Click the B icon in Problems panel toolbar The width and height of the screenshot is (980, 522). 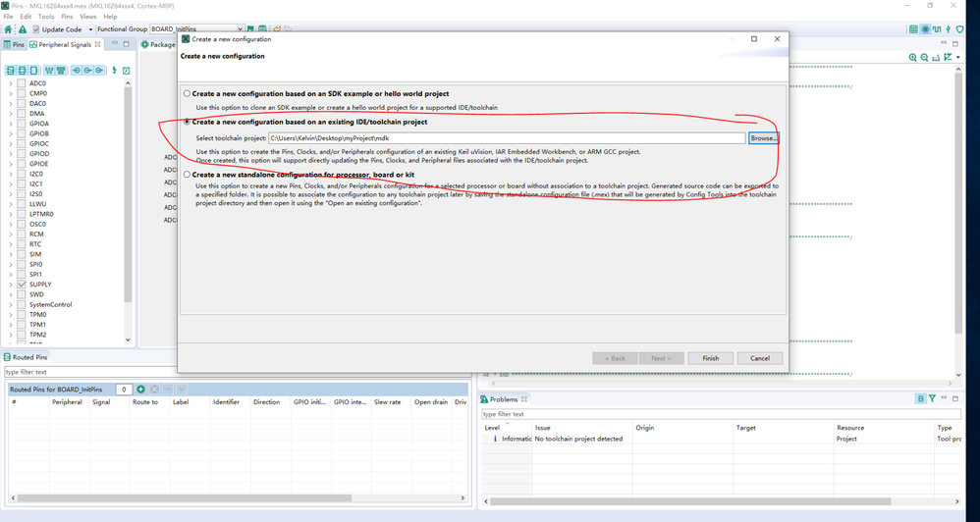[921, 398]
